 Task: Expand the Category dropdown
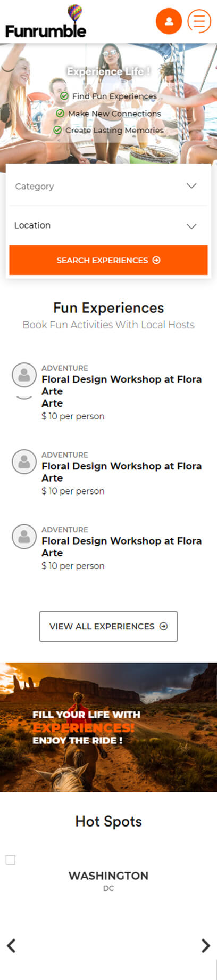(108, 187)
